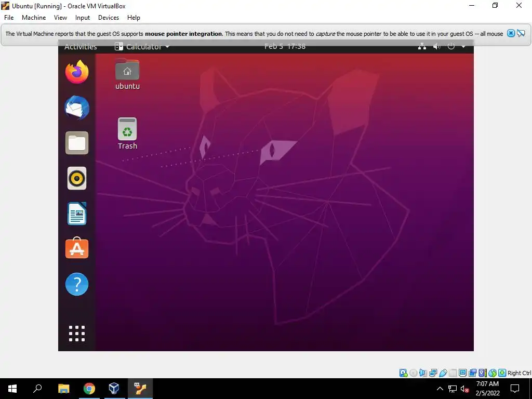The height and width of the screenshot is (399, 532).
Task: Open Google Chrome from Windows taskbar
Action: pyautogui.click(x=89, y=389)
